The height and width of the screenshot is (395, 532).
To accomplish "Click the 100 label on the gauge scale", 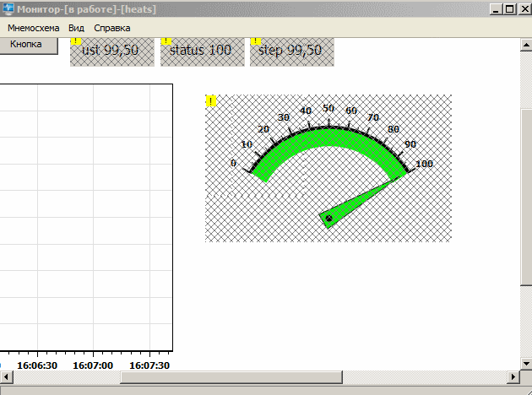I will pos(425,164).
